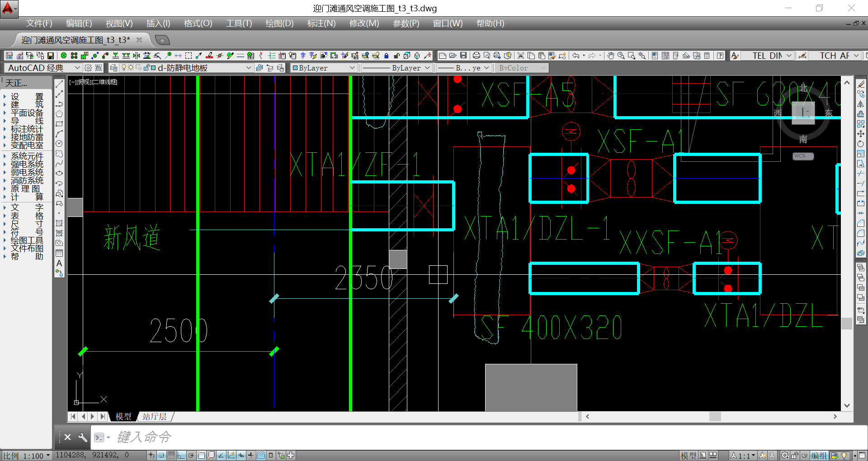This screenshot has height=461, width=868.
Task: Toggle the layer freeze sun icon
Action: tap(131, 68)
